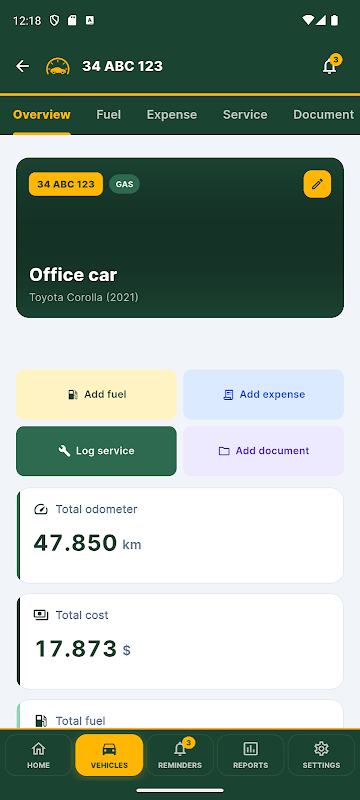Tap the back arrow icon
Viewport: 360px width, 800px height.
(x=22, y=66)
